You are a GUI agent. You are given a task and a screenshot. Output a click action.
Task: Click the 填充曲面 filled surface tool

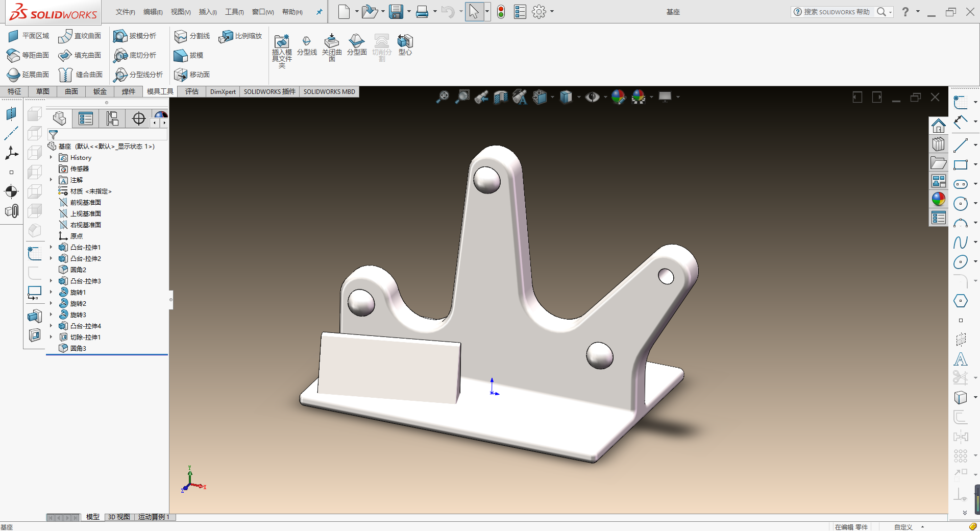pyautogui.click(x=80, y=55)
